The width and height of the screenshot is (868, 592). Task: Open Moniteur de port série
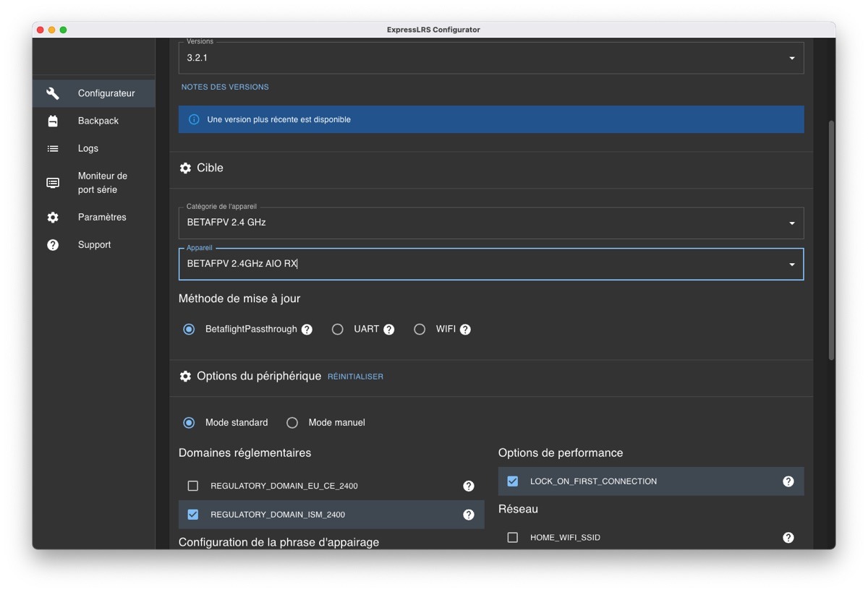point(93,183)
